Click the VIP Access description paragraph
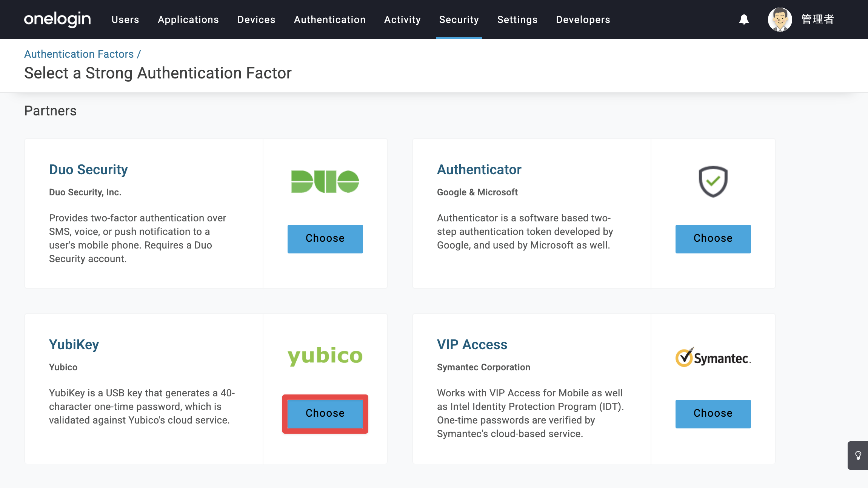This screenshot has width=868, height=488. [530, 413]
